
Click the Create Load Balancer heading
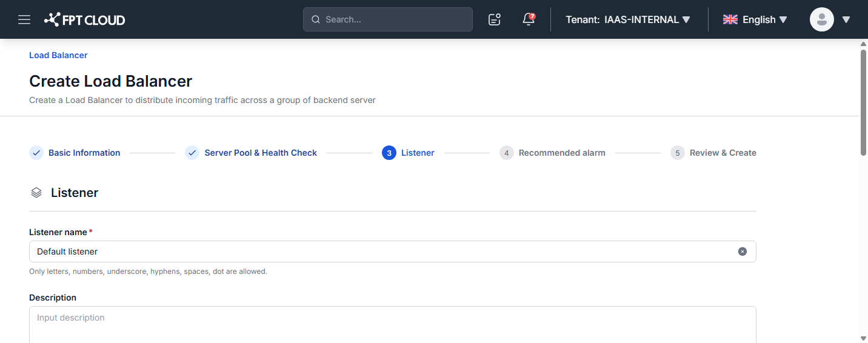click(111, 81)
